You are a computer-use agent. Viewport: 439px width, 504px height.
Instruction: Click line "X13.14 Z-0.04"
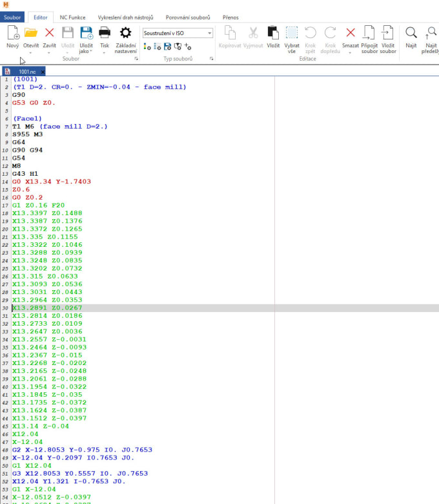click(x=41, y=426)
